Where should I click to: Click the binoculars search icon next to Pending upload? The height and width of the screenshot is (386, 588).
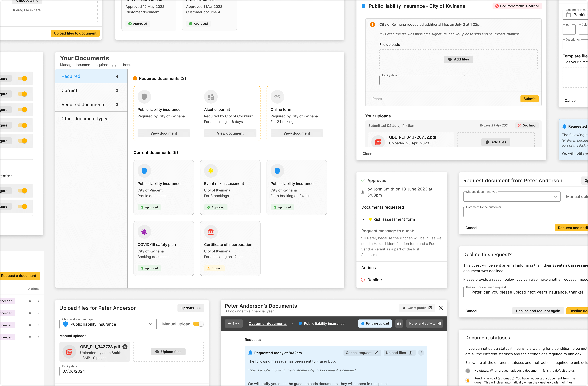coord(399,323)
